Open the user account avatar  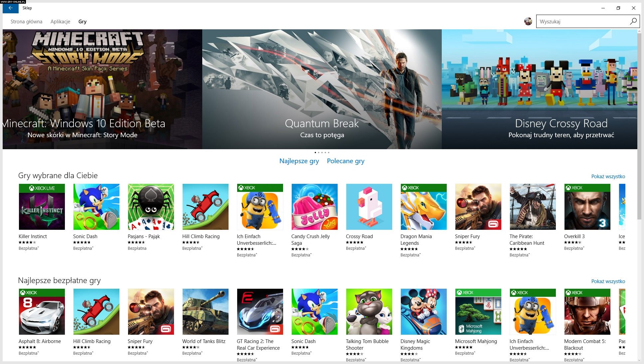pyautogui.click(x=528, y=21)
